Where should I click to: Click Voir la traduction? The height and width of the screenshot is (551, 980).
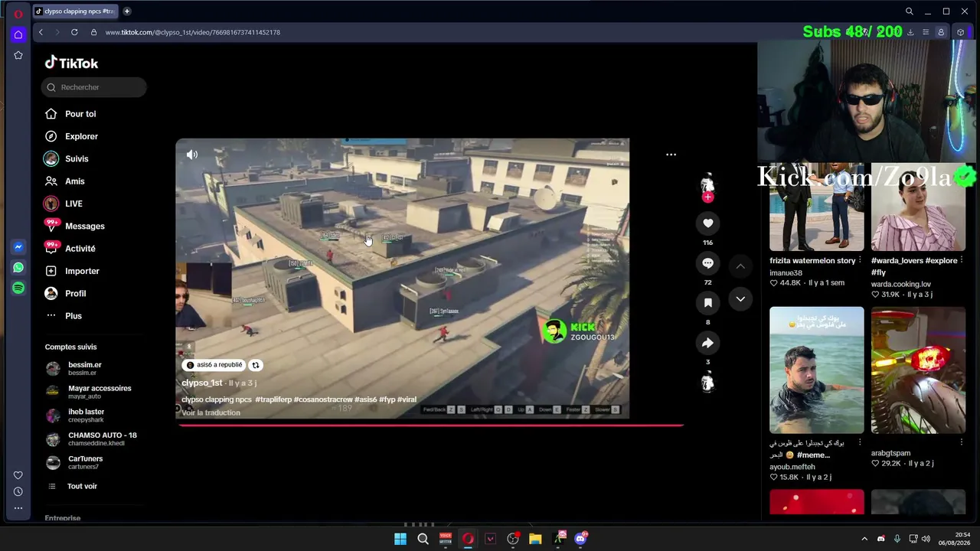(x=211, y=412)
